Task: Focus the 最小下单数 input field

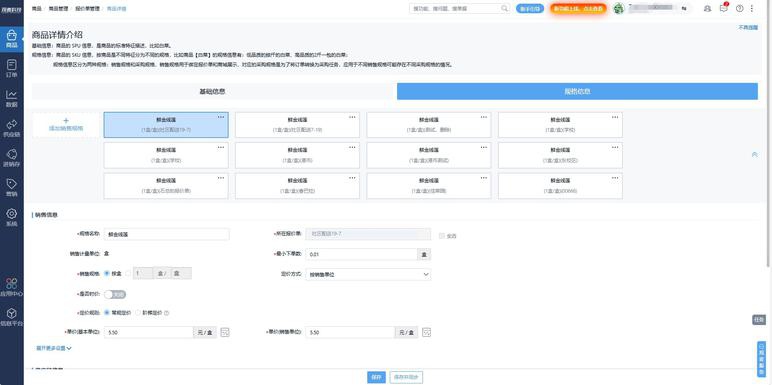Action: click(x=362, y=254)
